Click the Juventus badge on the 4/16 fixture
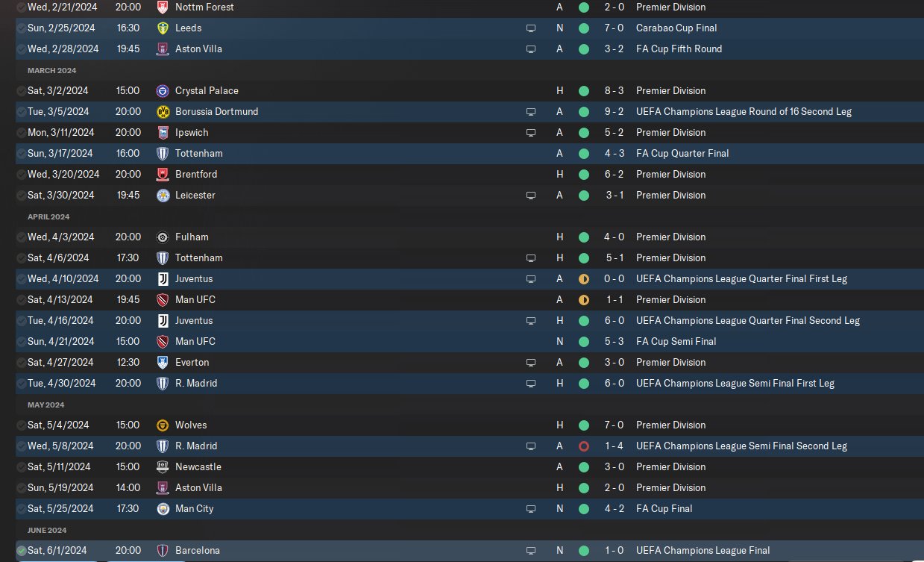The width and height of the screenshot is (924, 562). click(x=163, y=320)
